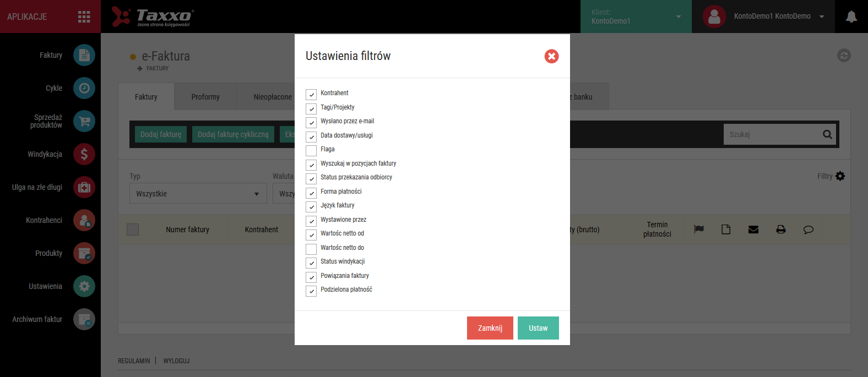Click the printer icon in table header
The width and height of the screenshot is (868, 377).
781,230
